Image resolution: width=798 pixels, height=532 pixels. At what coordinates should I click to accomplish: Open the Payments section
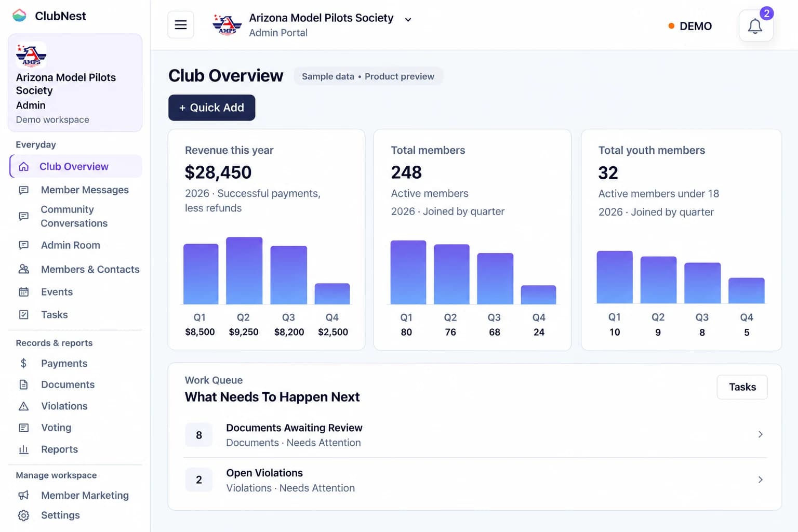tap(76, 363)
